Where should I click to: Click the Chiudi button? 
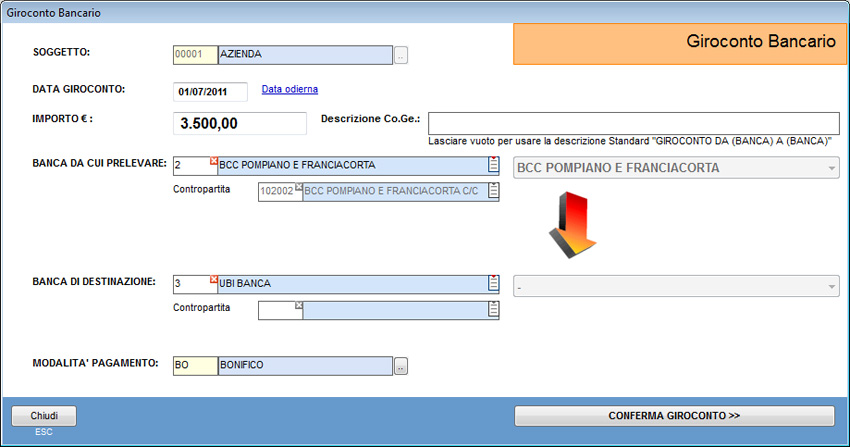coord(44,415)
